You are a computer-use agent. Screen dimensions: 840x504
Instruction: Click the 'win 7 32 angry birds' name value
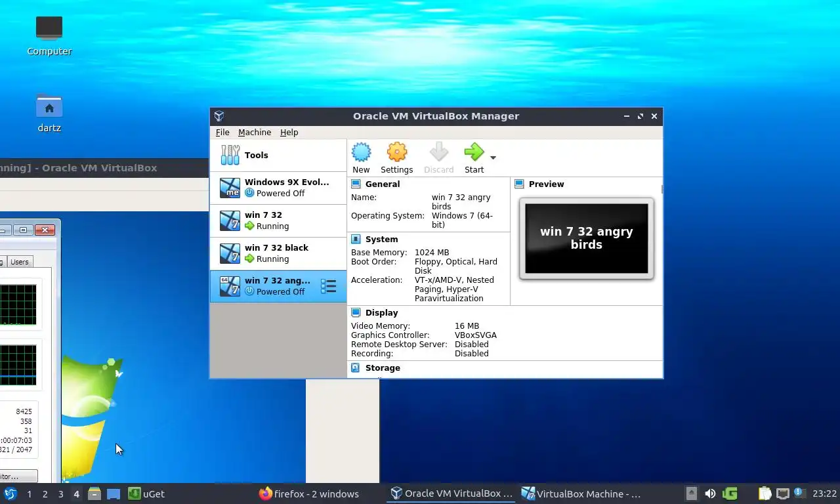461,202
